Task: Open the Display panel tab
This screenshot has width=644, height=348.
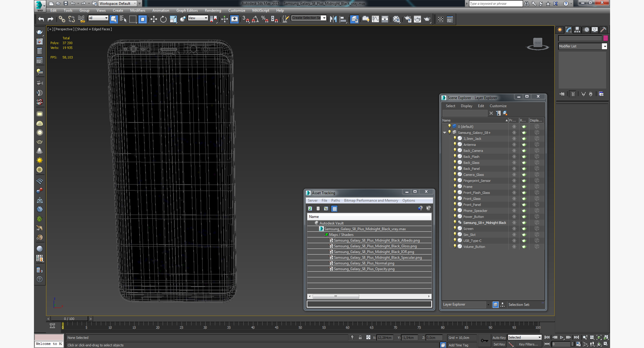Action: [x=595, y=30]
